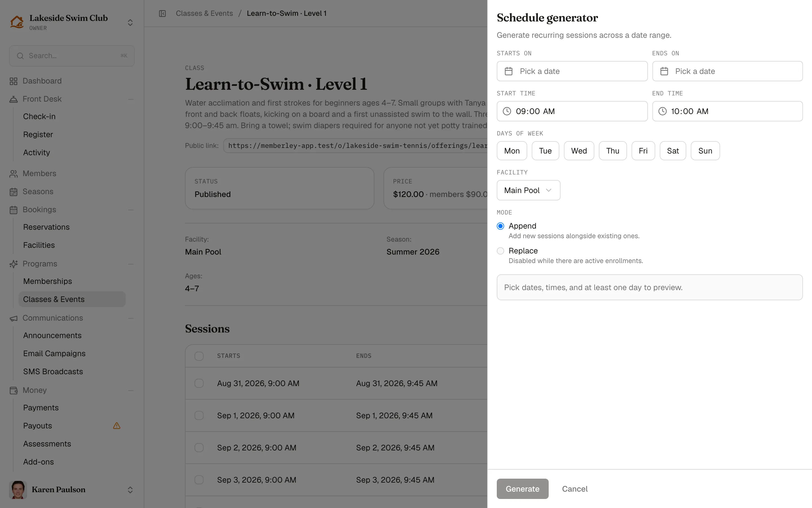Click the sidebar Search field

(x=72, y=56)
